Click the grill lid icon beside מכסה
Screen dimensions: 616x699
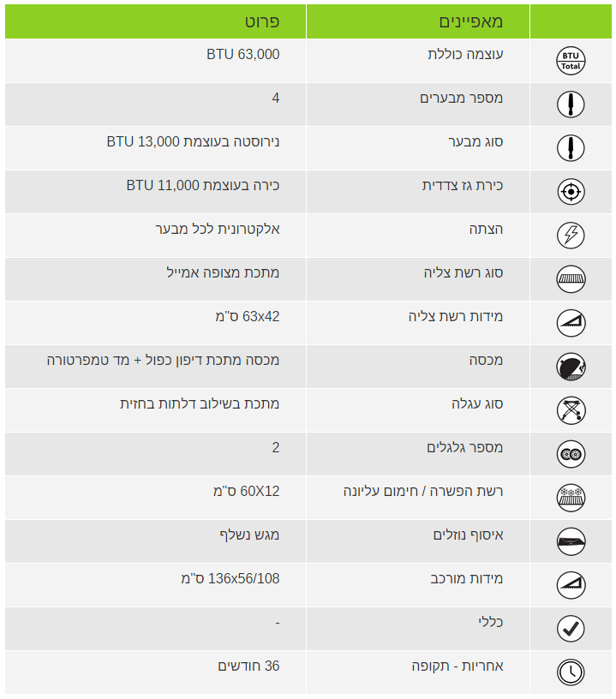[x=571, y=367]
